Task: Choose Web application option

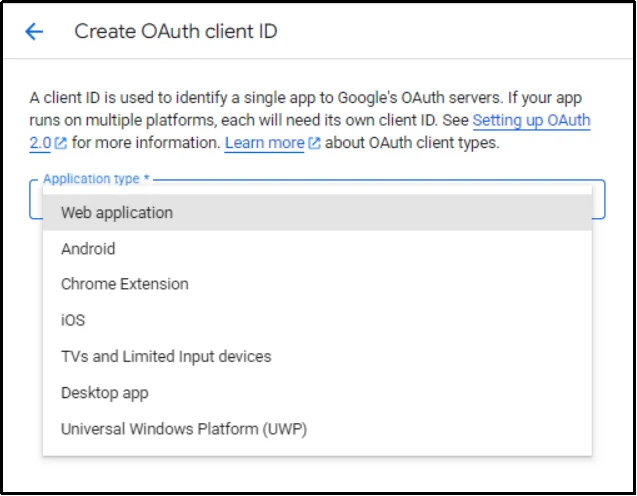Action: [317, 212]
